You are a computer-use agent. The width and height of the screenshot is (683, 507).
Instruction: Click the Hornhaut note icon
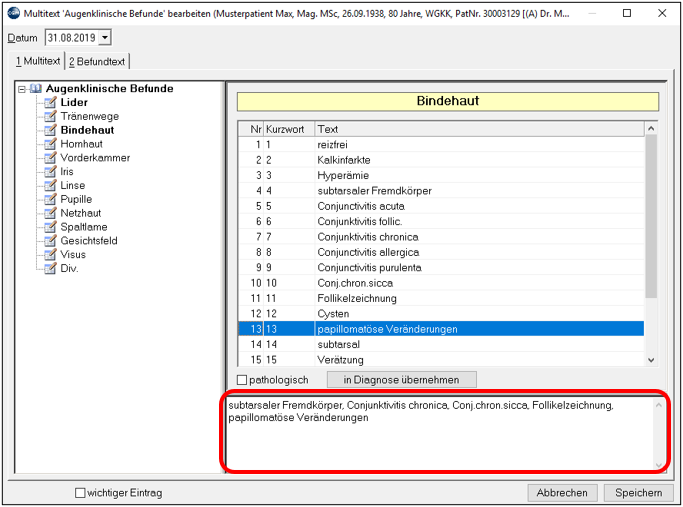(51, 144)
